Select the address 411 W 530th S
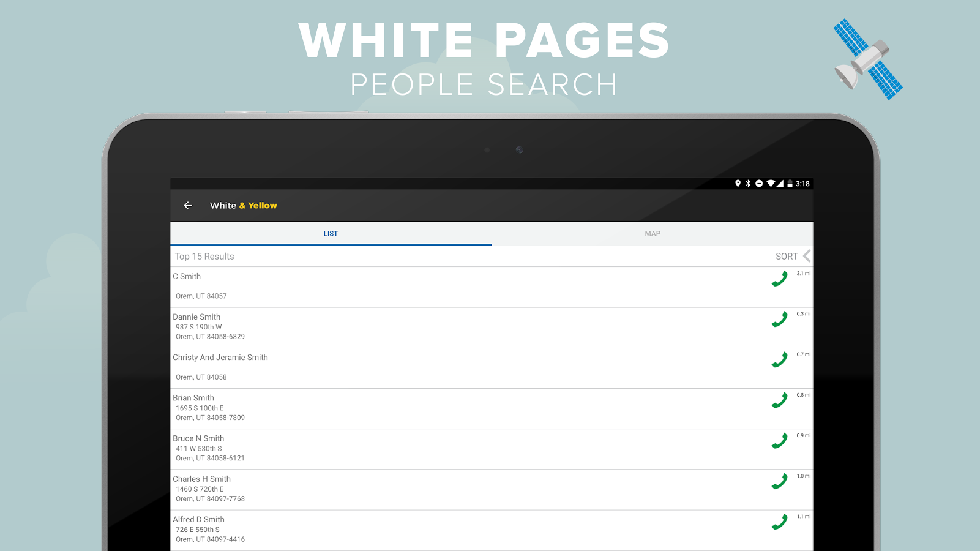Viewport: 980px width, 551px height. (199, 448)
